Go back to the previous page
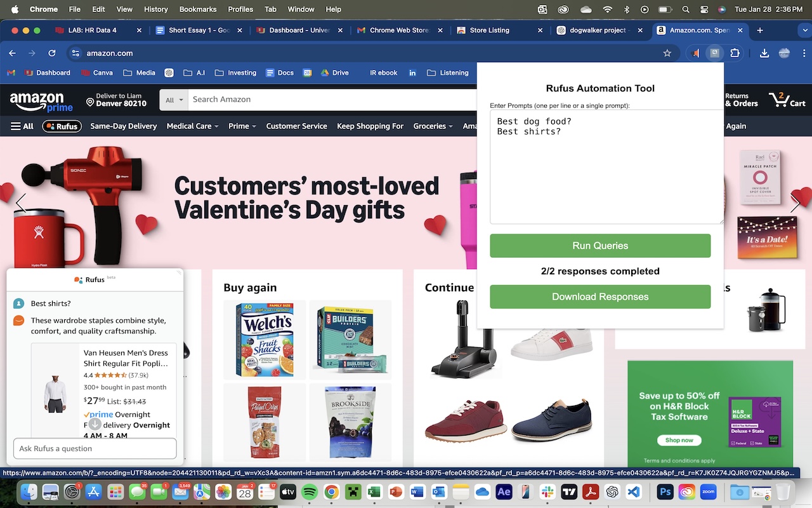The height and width of the screenshot is (508, 812). pyautogui.click(x=12, y=53)
